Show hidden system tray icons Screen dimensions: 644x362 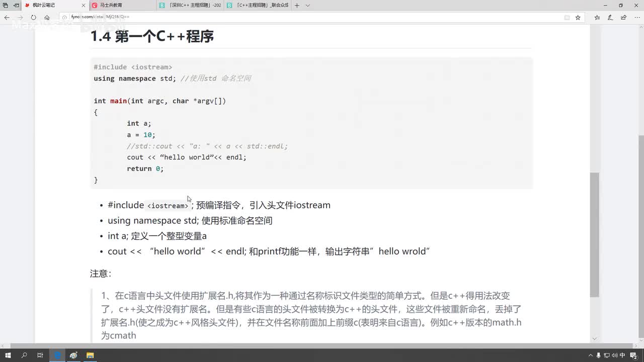tap(591, 355)
